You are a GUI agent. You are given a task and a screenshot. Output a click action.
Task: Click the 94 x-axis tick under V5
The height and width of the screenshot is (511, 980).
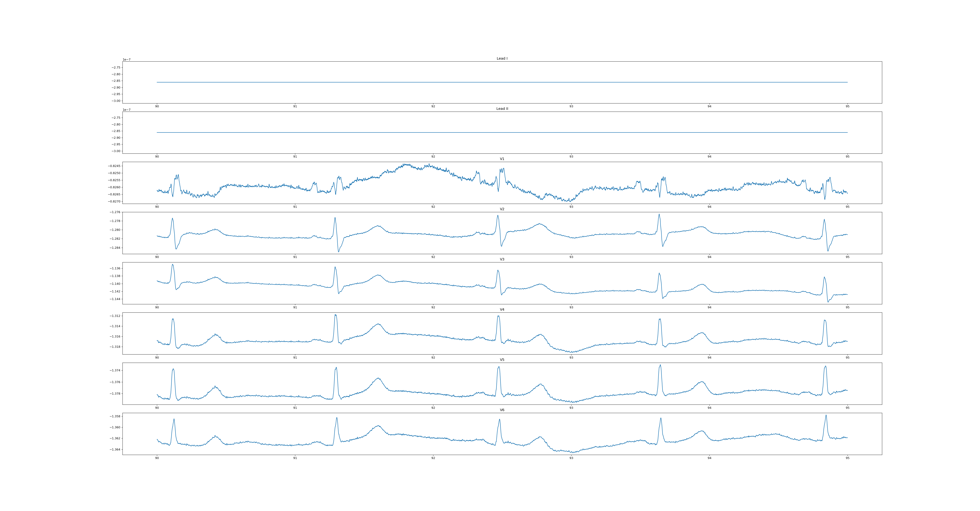pos(709,408)
